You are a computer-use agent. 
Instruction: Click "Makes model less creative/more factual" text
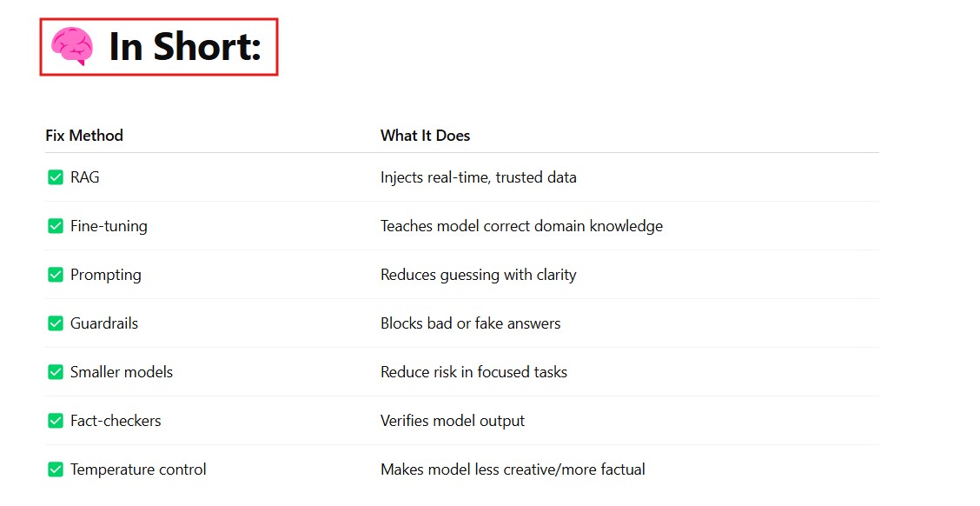[513, 469]
